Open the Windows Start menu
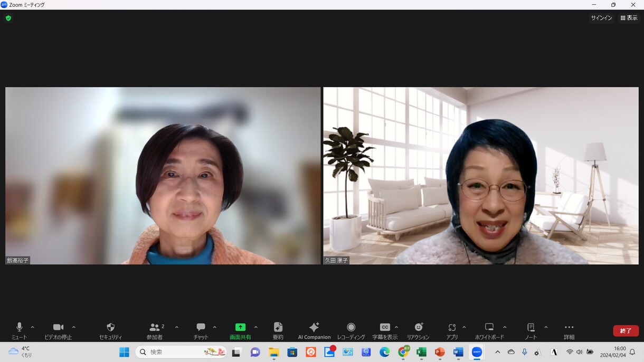This screenshot has height=362, width=644. coord(124,352)
